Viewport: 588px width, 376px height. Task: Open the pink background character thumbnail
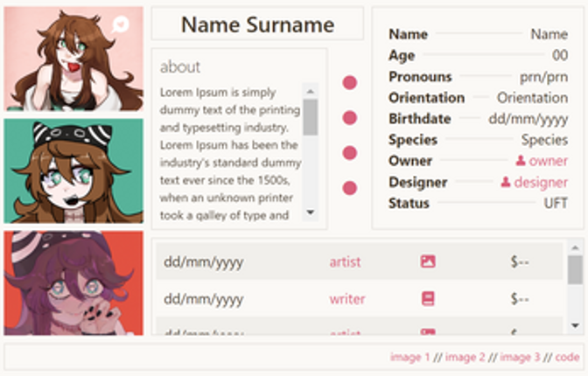click(73, 59)
